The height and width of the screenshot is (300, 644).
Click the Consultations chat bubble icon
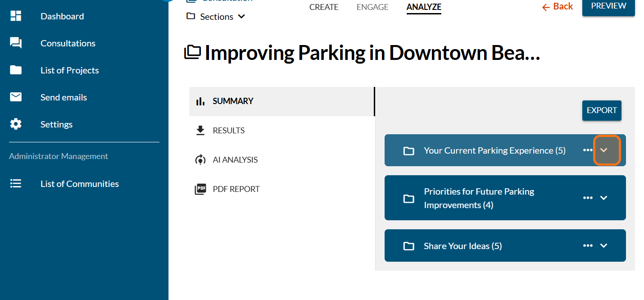point(16,43)
